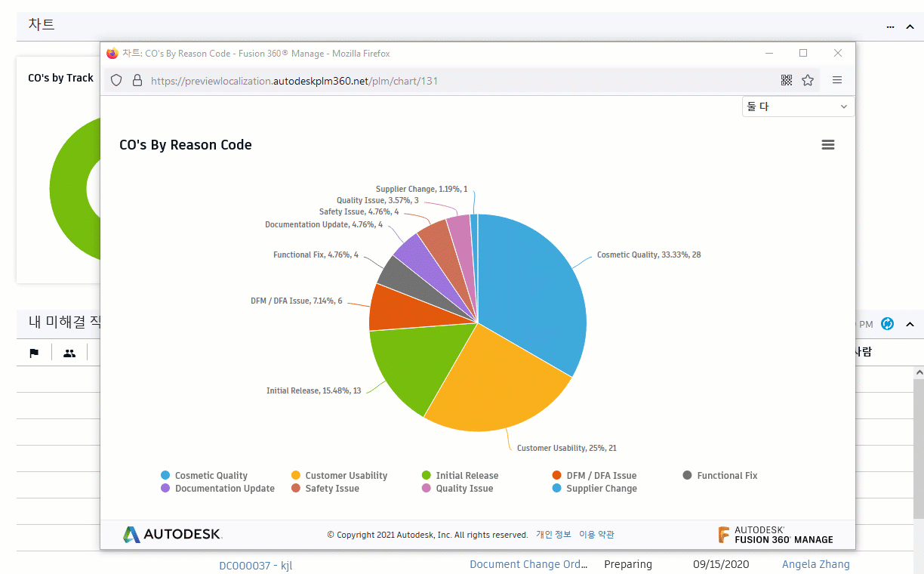Open the 이용 약관 footer link
Screen dimensions: 924x574
point(596,534)
